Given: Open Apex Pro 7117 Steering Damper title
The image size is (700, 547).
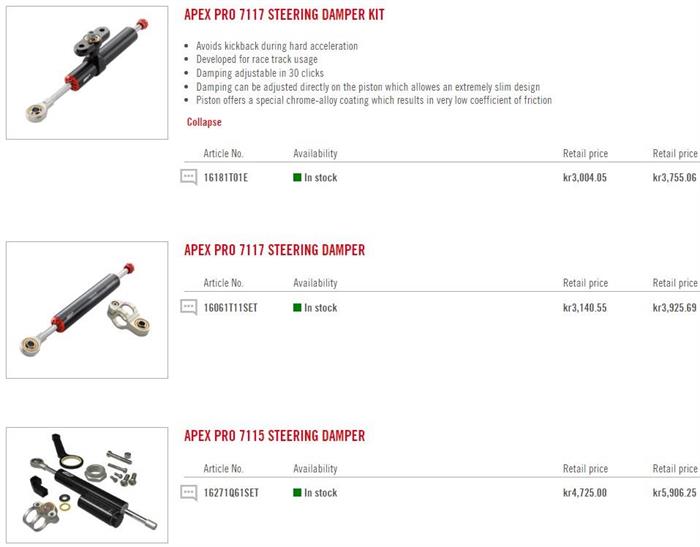Looking at the screenshot, I should click(275, 250).
